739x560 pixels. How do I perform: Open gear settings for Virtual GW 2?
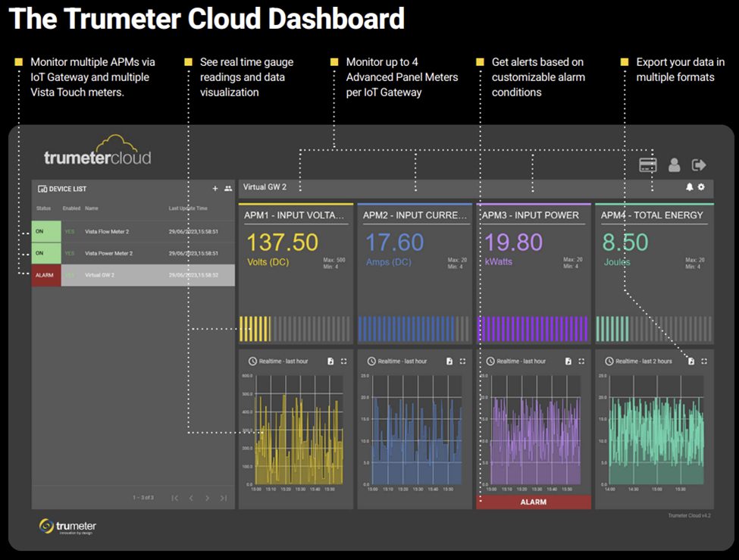pos(701,187)
